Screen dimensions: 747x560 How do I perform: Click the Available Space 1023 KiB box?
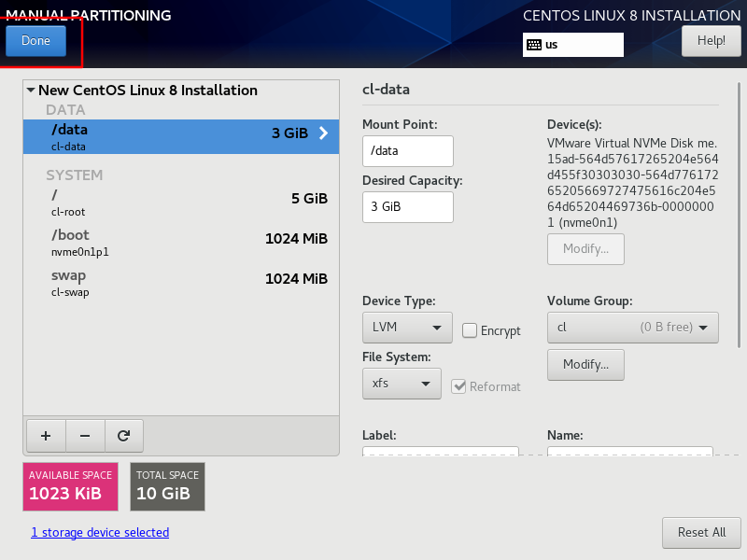(71, 486)
